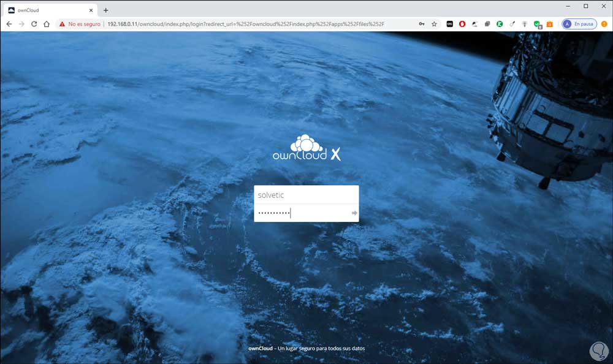Open the ownCloud footer link
The height and width of the screenshot is (364, 613).
coord(261,348)
